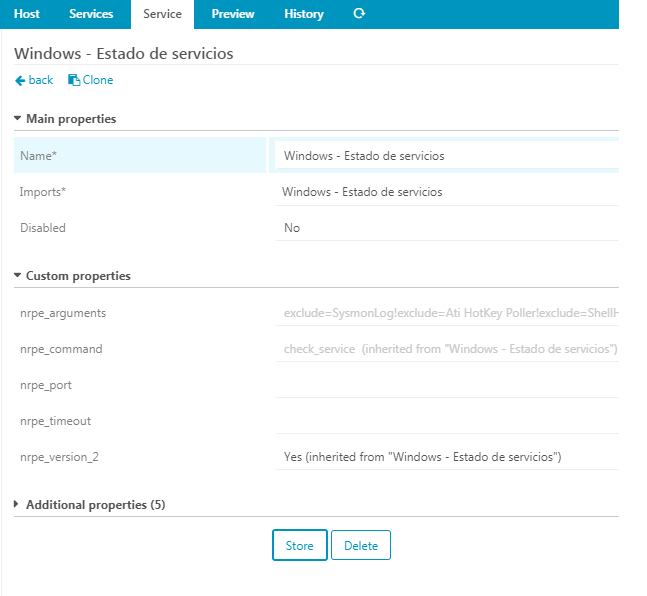
Task: Click the nrpe_command label
Action: pyautogui.click(x=61, y=349)
